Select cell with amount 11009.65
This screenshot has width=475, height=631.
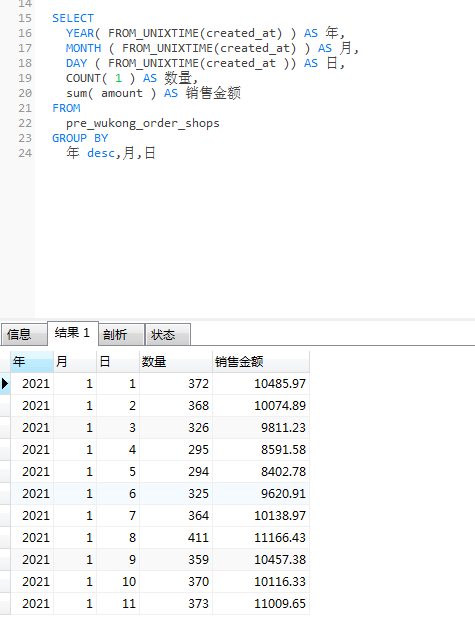pos(261,604)
